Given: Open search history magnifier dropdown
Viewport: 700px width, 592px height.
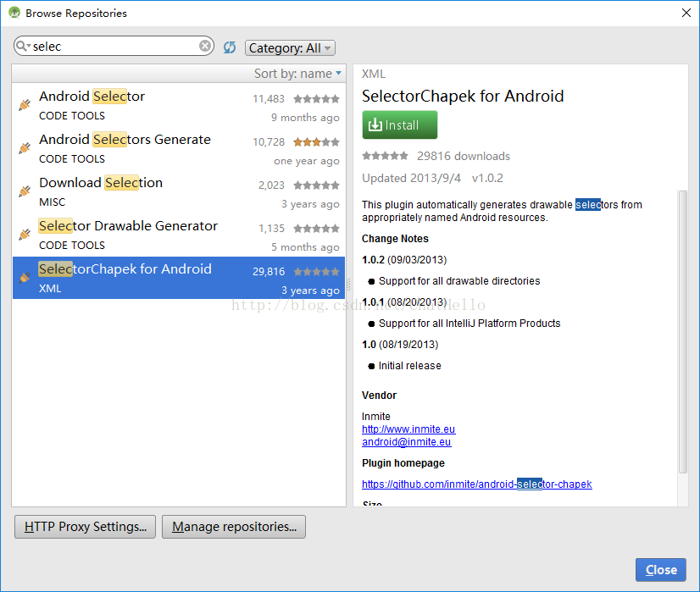Looking at the screenshot, I should [23, 46].
